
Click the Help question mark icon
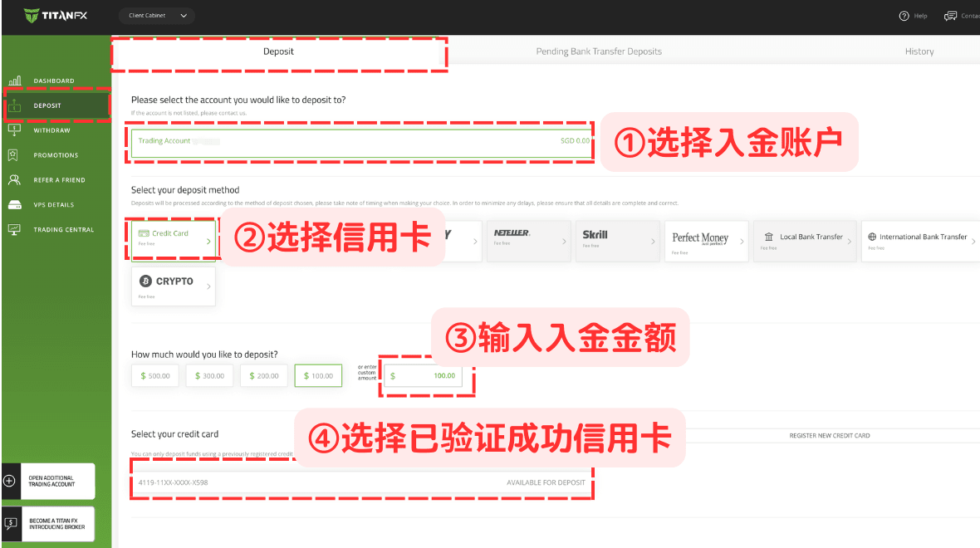tap(904, 16)
